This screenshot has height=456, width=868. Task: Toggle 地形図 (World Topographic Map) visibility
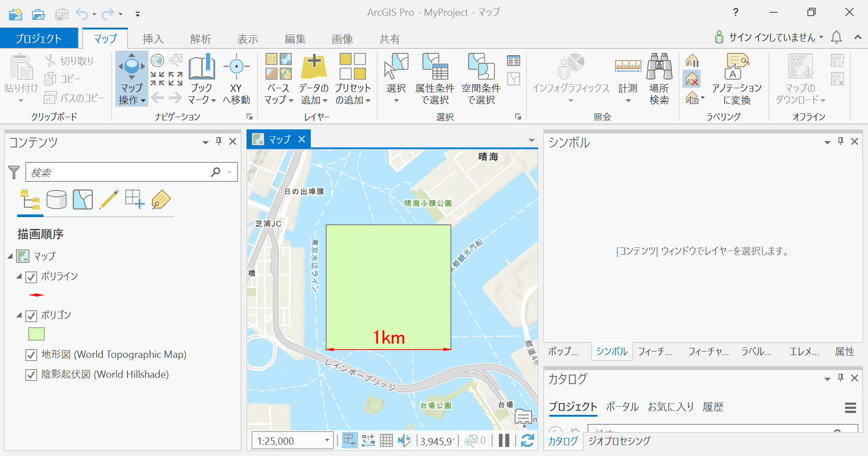pos(31,355)
